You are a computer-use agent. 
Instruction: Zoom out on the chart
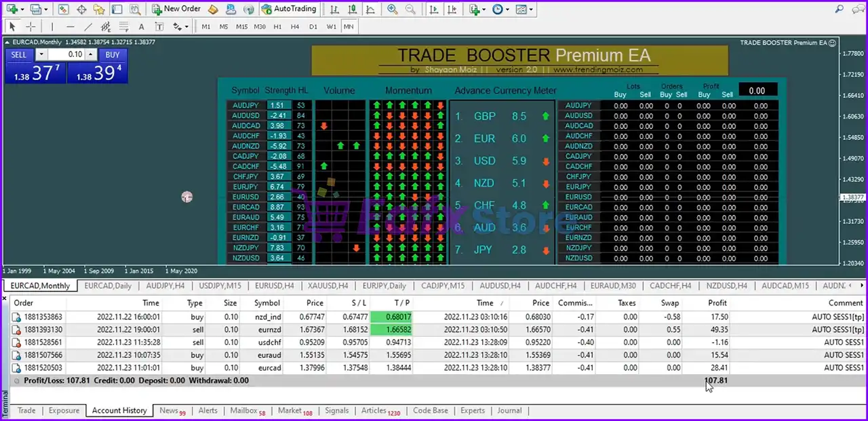click(x=410, y=9)
